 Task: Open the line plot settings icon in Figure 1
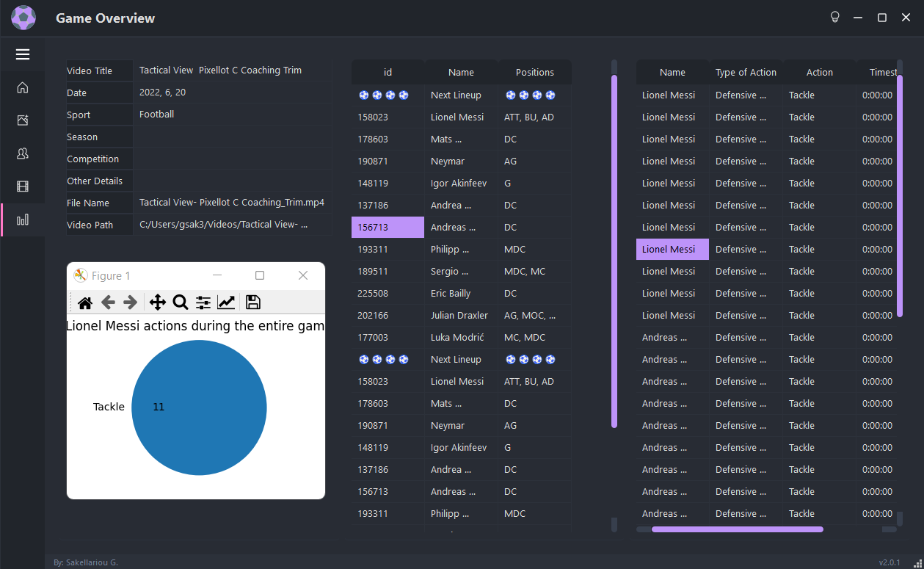tap(226, 302)
